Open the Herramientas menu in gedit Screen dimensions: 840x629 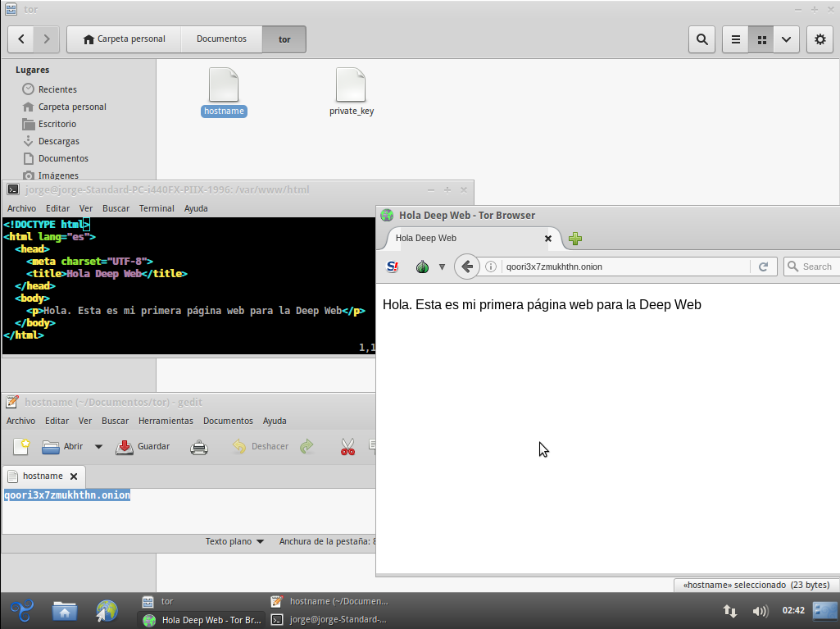pyautogui.click(x=166, y=421)
